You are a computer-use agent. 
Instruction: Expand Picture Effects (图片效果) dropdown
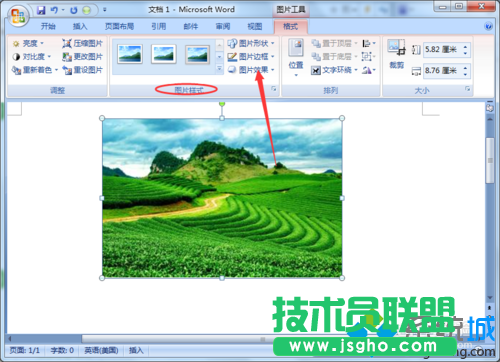251,70
